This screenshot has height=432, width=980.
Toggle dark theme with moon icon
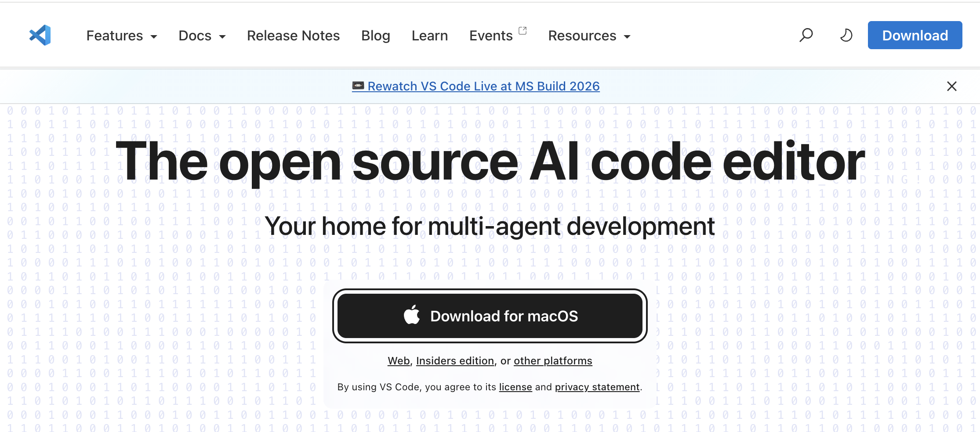coord(846,35)
